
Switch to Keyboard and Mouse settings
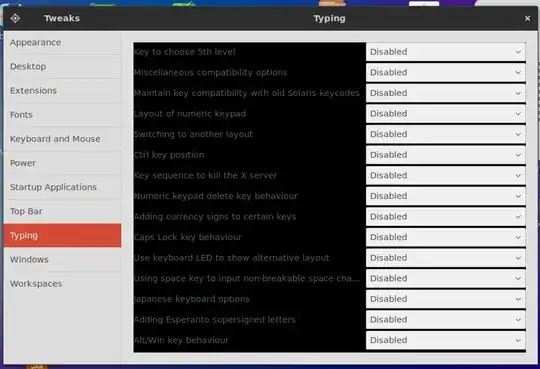(x=62, y=139)
